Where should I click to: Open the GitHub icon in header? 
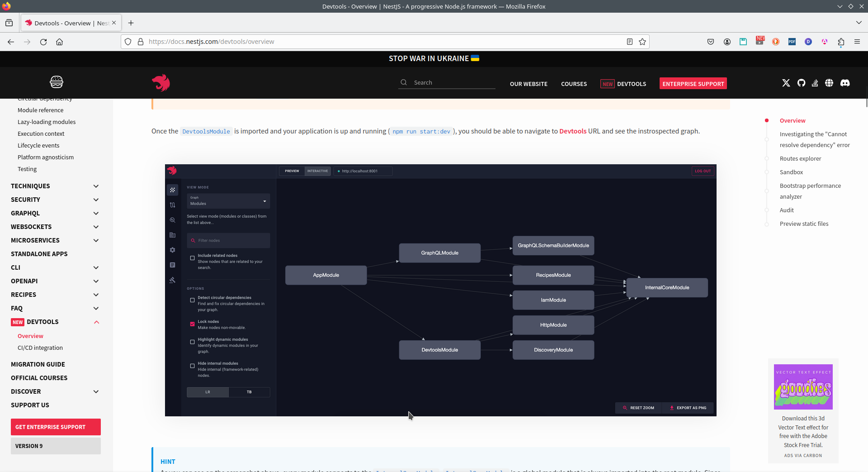[801, 83]
